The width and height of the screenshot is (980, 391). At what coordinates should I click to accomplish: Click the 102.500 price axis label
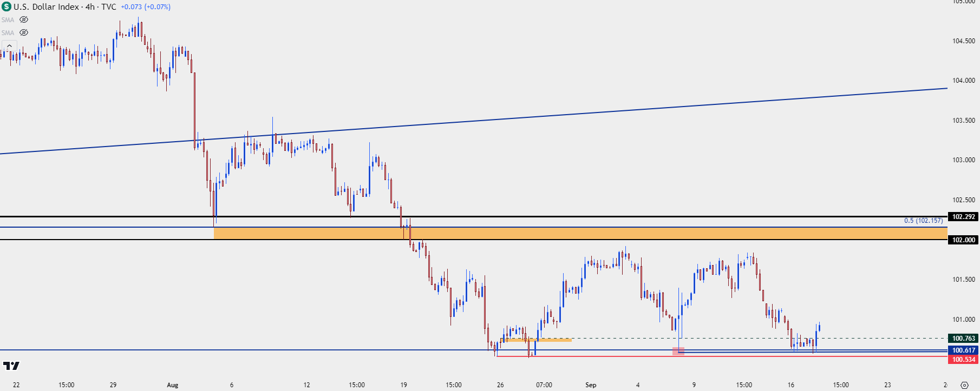(x=964, y=200)
